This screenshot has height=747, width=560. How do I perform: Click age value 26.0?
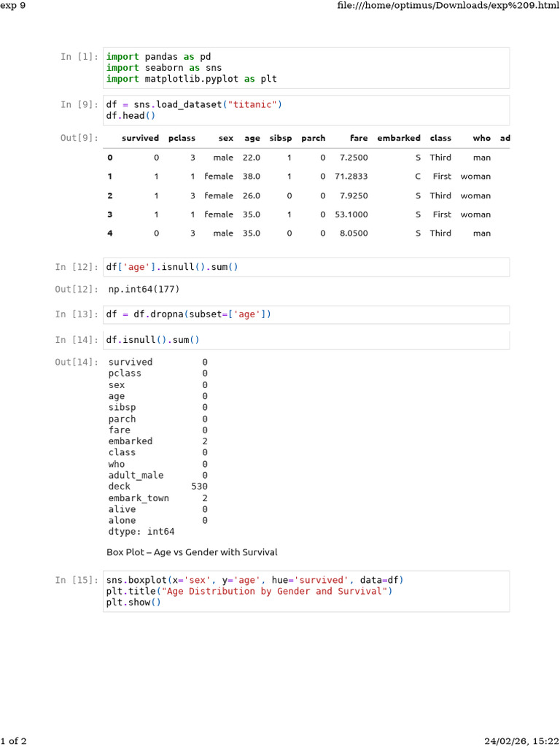[x=252, y=196]
